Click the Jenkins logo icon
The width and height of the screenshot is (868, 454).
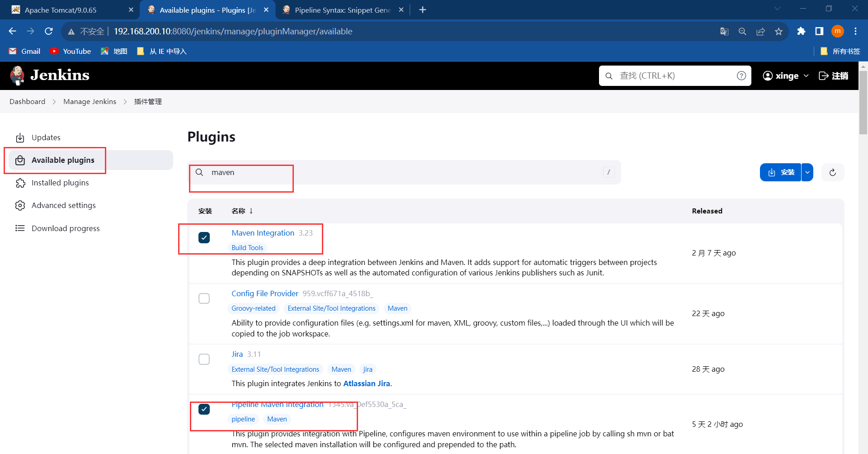pyautogui.click(x=17, y=76)
